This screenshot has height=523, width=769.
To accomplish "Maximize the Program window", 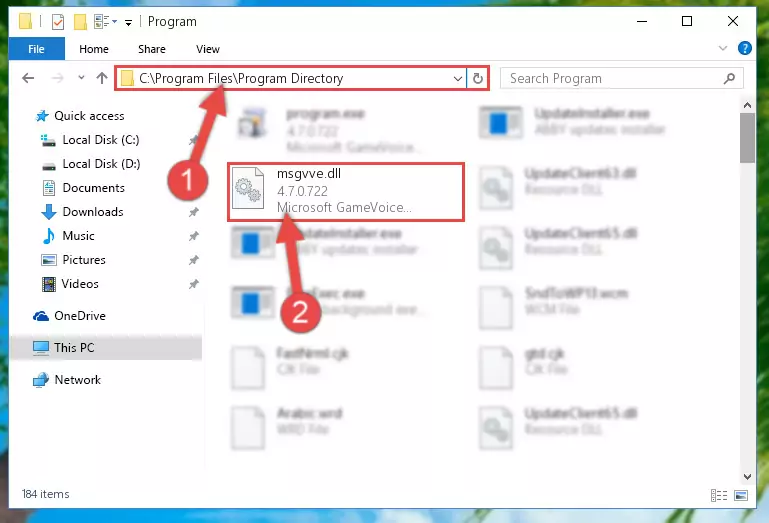I will click(687, 21).
